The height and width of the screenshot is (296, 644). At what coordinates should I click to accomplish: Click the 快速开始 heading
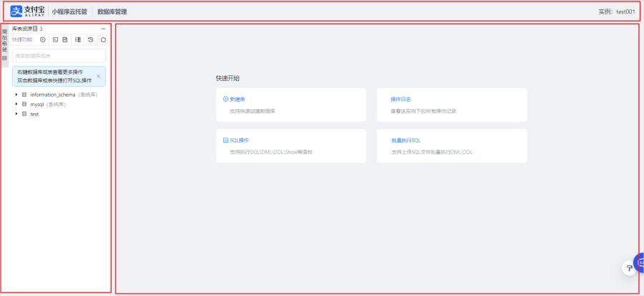(x=228, y=78)
